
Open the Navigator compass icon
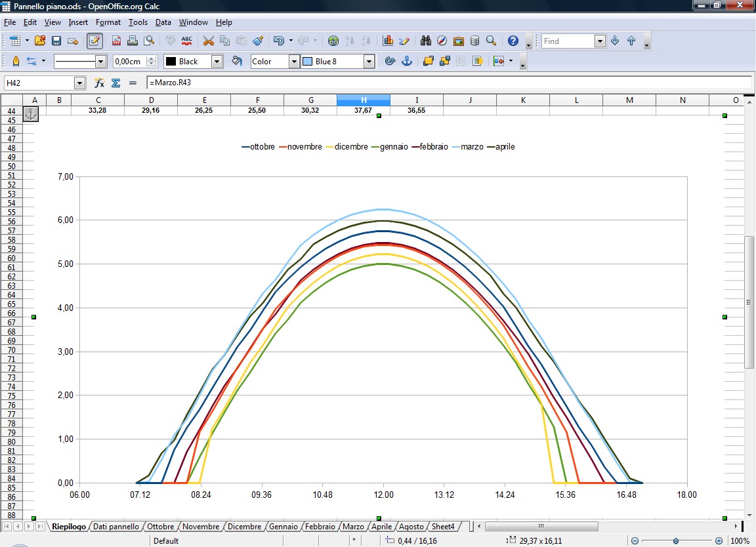coord(442,41)
